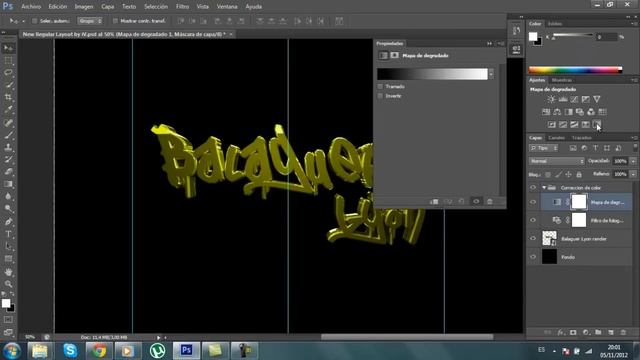Select the Clone Stamp tool

[8, 147]
